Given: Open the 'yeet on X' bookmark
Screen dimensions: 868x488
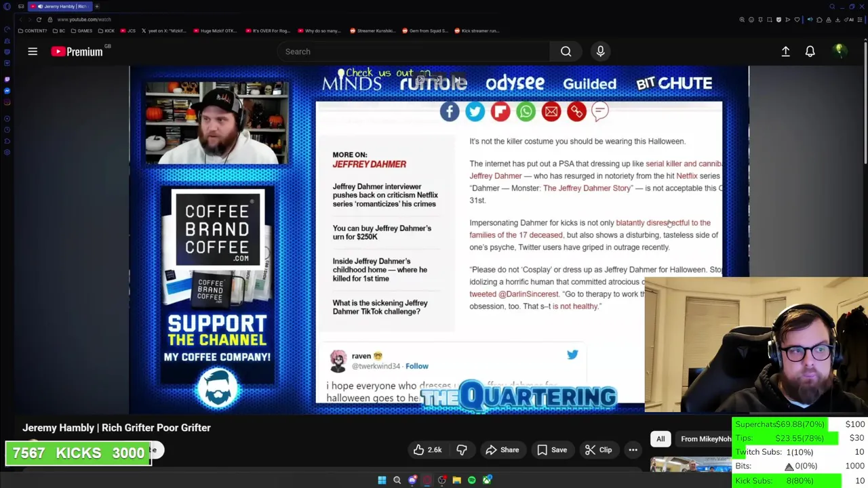Looking at the screenshot, I should point(163,30).
